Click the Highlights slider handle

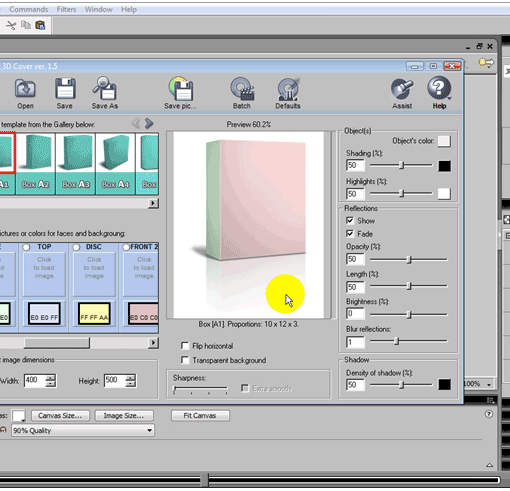(x=402, y=193)
